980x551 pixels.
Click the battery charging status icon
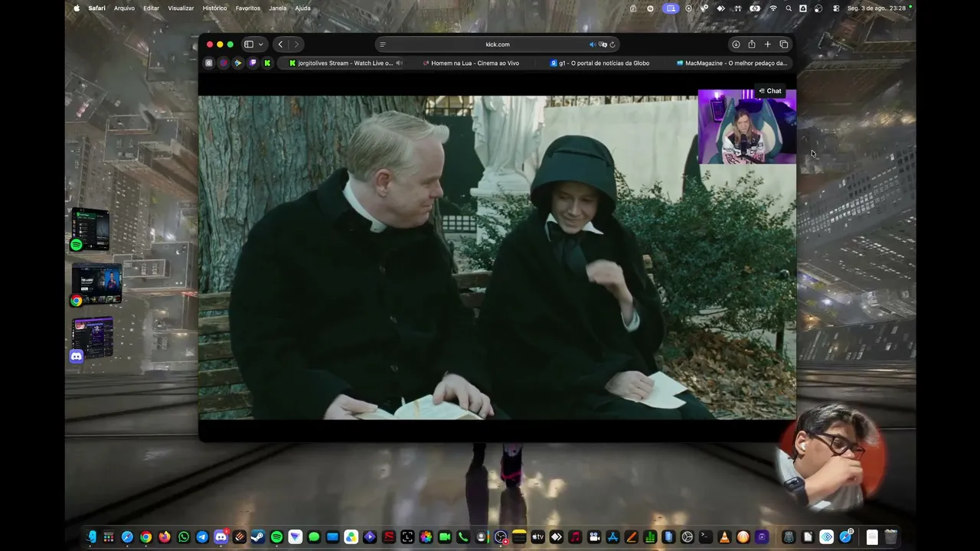[x=756, y=8]
